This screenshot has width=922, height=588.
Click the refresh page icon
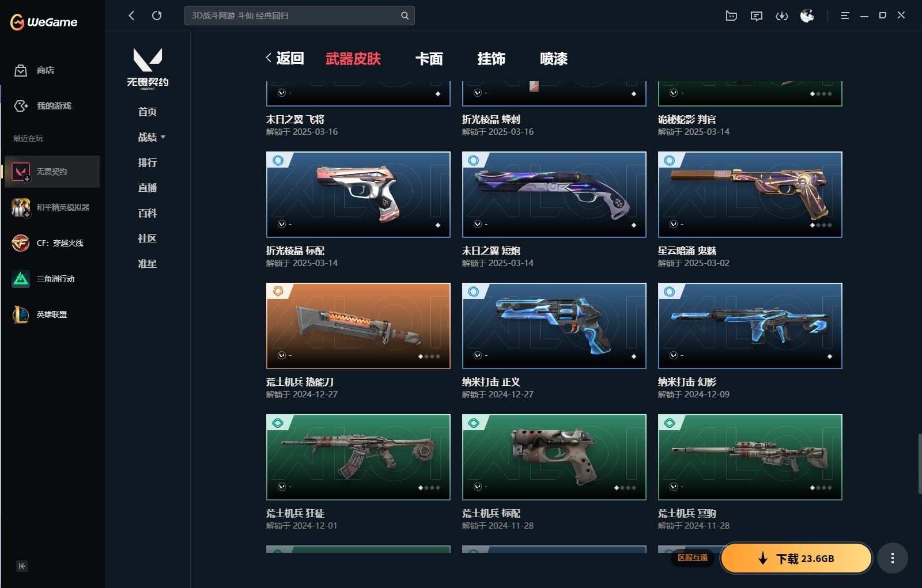157,16
